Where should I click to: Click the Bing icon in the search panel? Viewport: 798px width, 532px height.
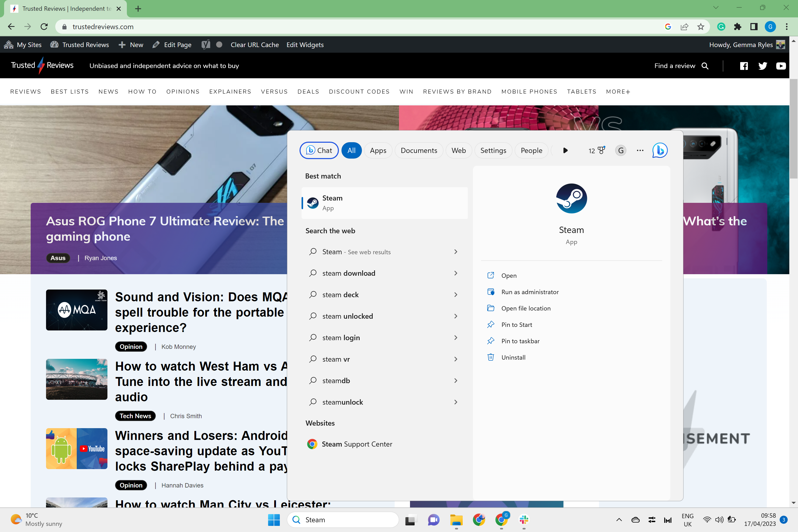[660, 150]
